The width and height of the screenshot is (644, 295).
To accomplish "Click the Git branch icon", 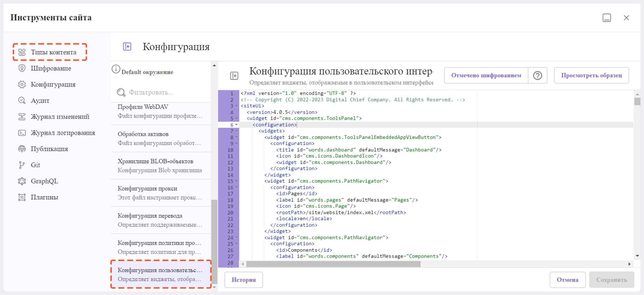I will [22, 165].
